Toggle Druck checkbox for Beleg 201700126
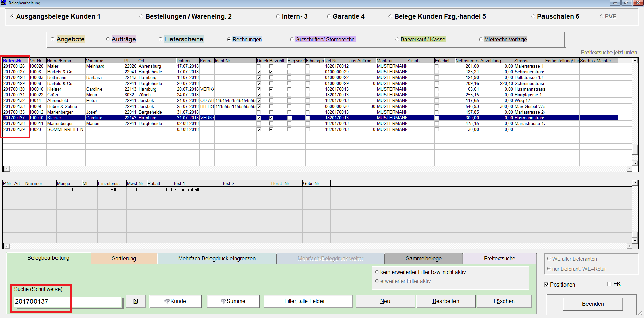644x318 pixels. 259,66
